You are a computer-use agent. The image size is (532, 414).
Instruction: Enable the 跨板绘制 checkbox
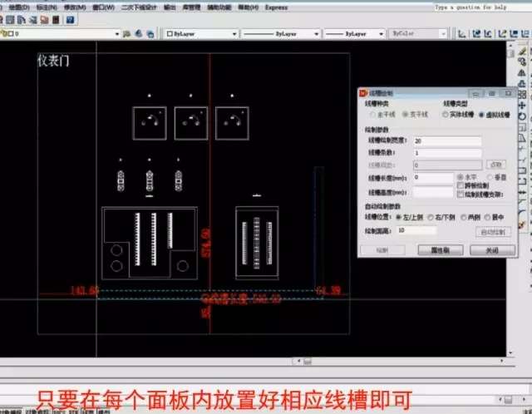(461, 185)
